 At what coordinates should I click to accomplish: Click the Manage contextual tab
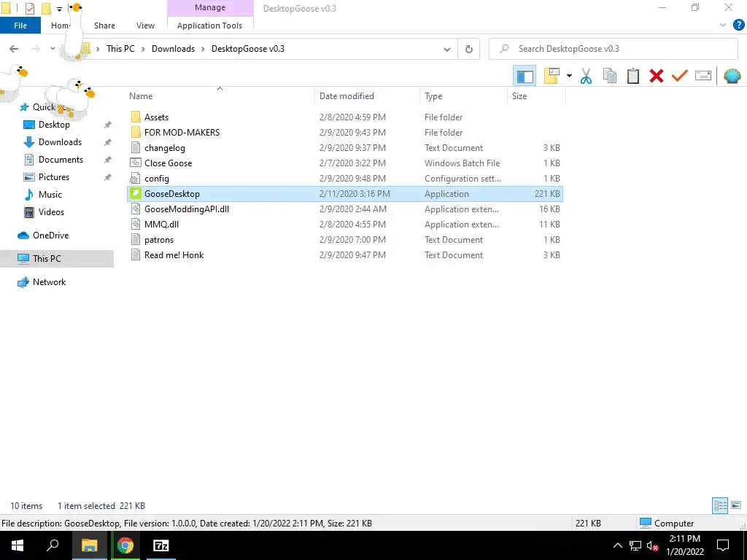(x=210, y=7)
